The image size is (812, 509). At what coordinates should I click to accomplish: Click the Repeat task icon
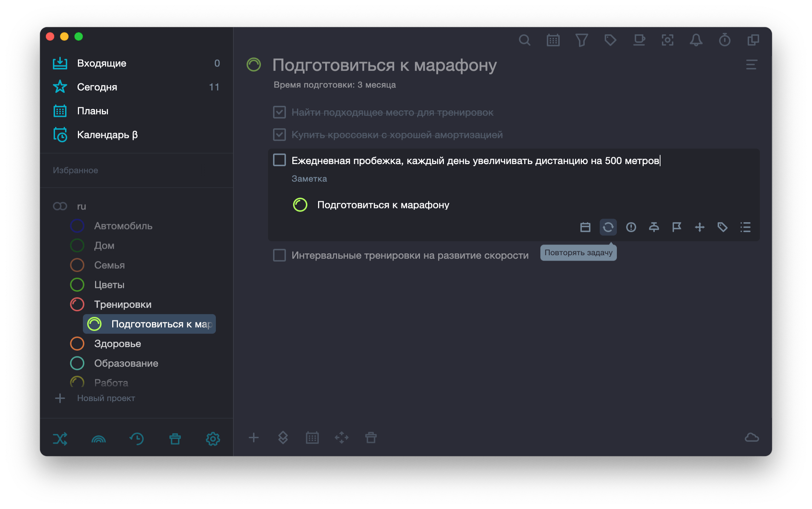608,227
